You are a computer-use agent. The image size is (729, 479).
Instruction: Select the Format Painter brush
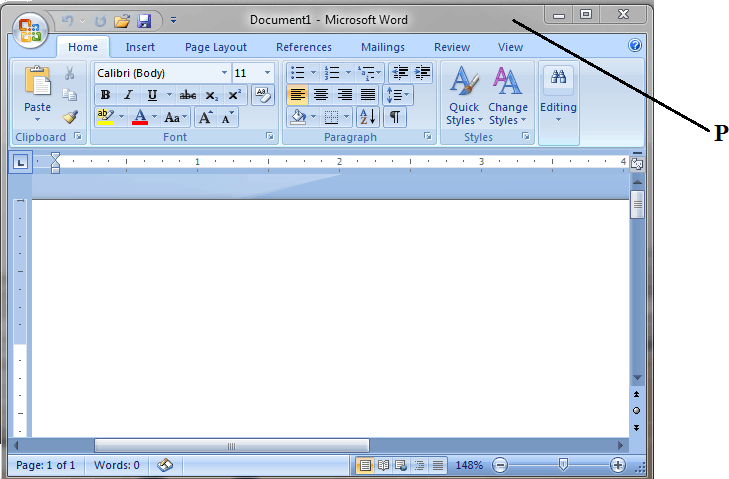70,117
